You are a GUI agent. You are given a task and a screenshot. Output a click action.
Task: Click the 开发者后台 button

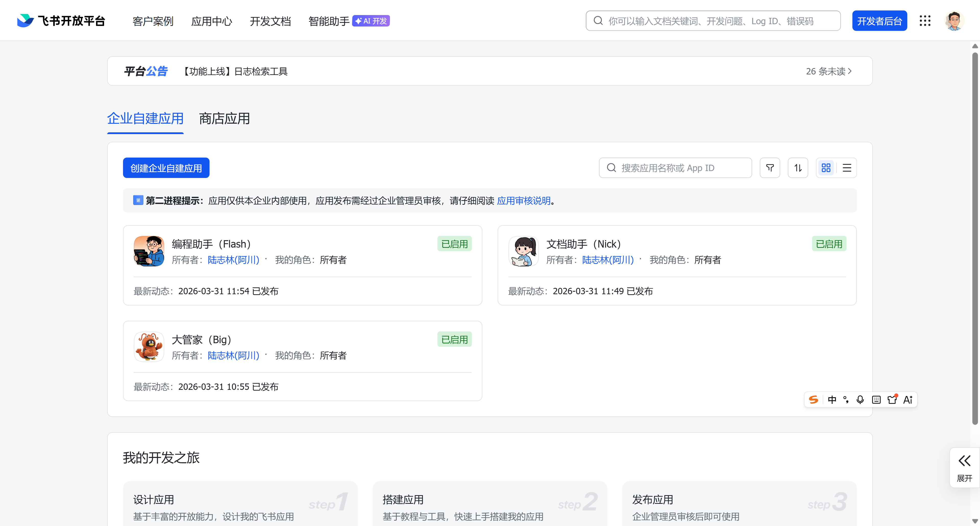point(879,20)
